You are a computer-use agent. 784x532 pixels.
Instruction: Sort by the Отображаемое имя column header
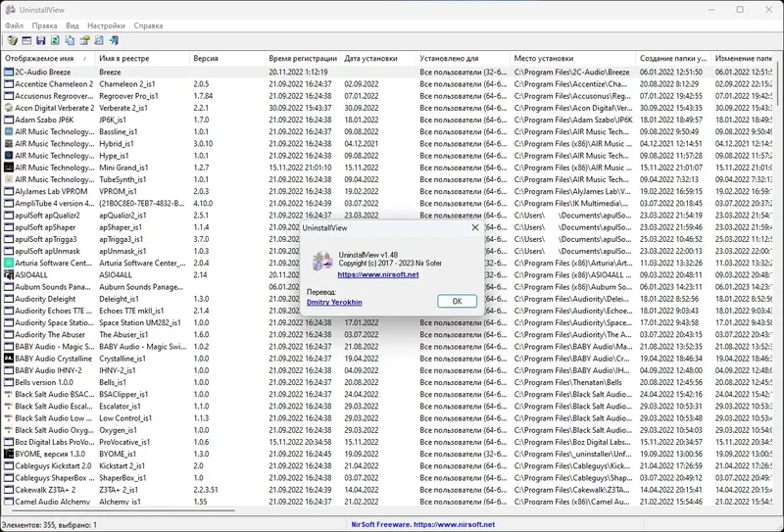tap(48, 59)
